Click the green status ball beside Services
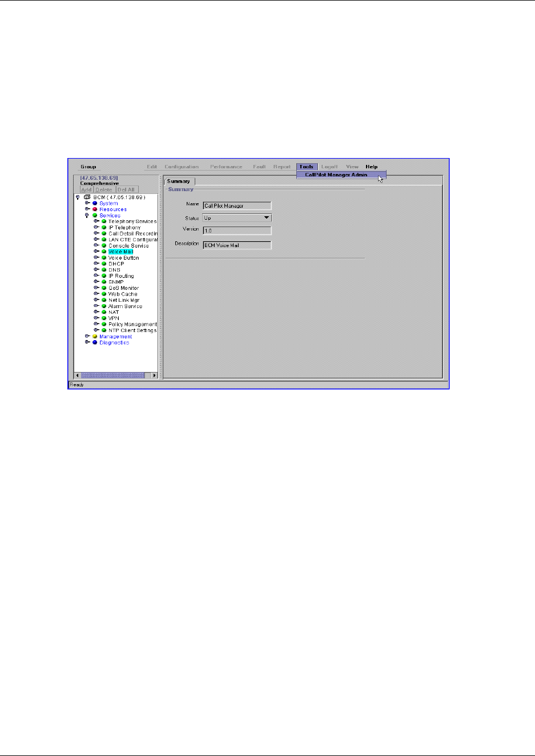 (95, 216)
